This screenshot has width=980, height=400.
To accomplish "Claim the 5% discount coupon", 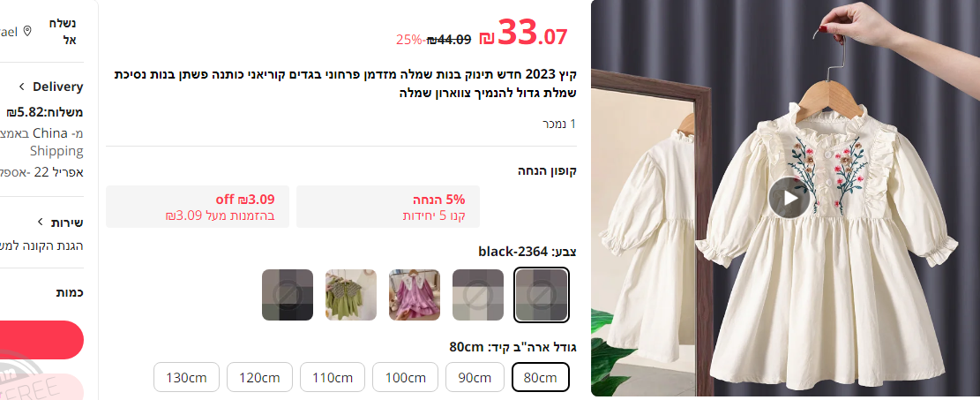I will [x=388, y=207].
